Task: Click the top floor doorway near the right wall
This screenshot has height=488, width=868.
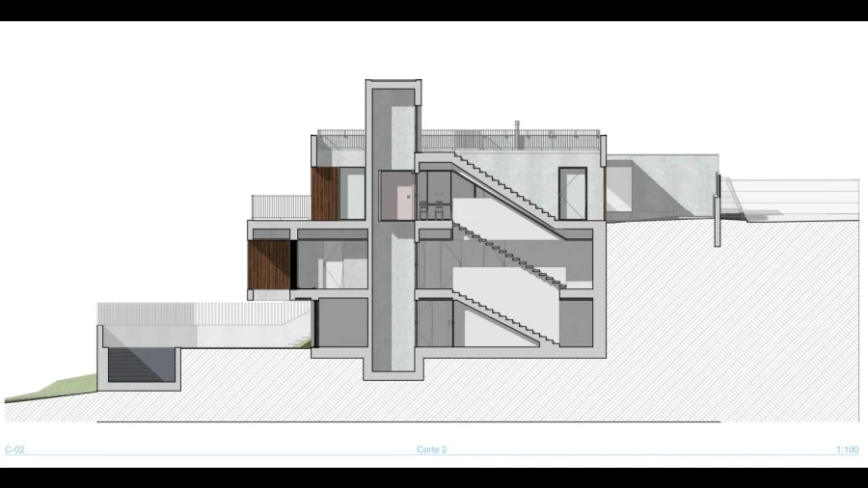Action: pos(573,192)
